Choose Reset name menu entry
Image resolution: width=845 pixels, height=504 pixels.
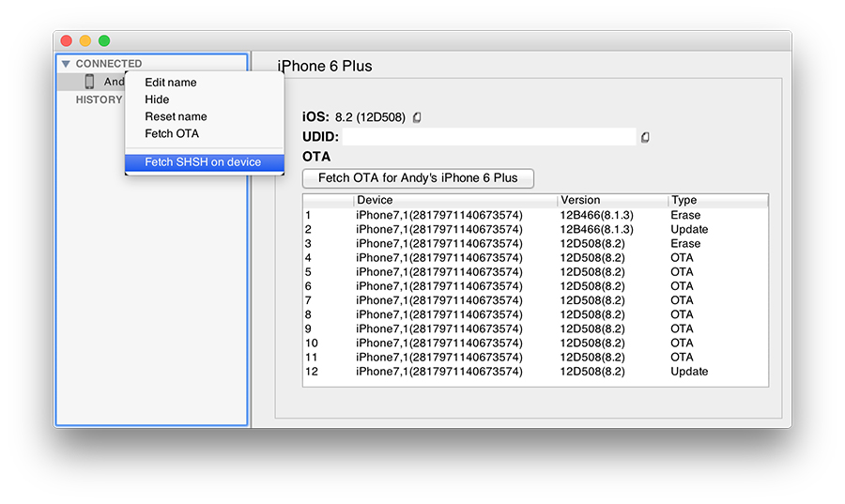[176, 116]
